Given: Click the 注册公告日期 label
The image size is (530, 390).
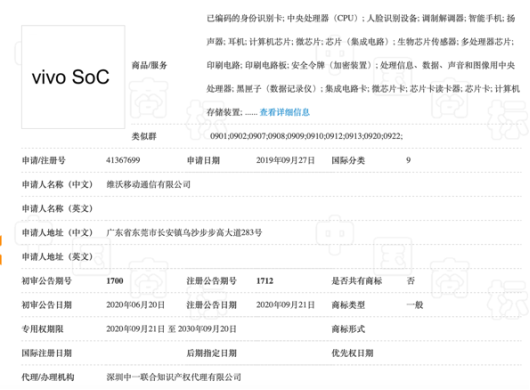Looking at the screenshot, I should pos(212,305).
